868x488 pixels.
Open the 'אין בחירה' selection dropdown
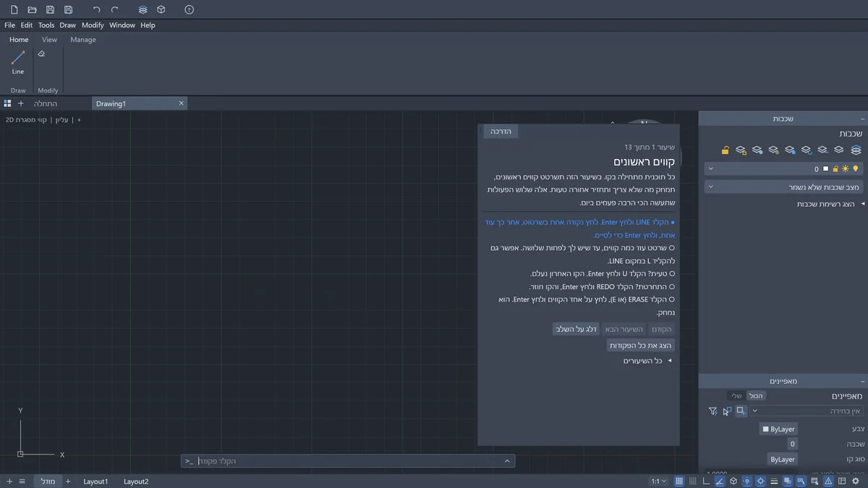[x=807, y=411]
